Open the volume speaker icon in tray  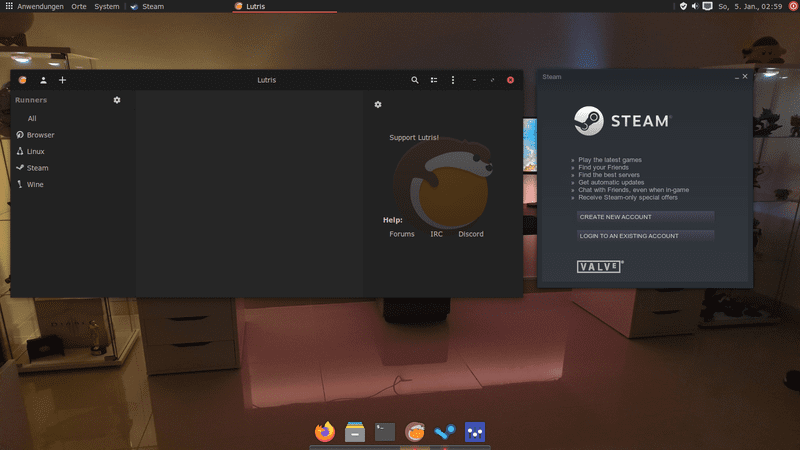695,6
